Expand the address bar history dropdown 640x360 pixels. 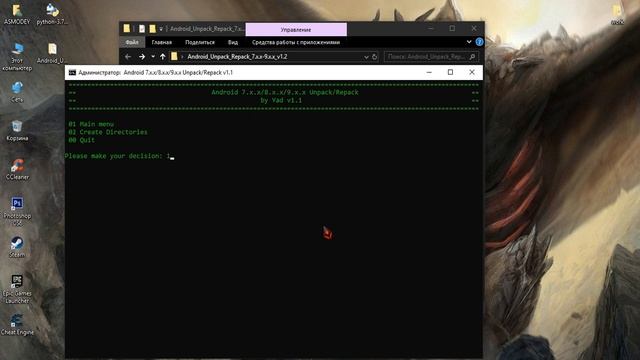(x=366, y=57)
